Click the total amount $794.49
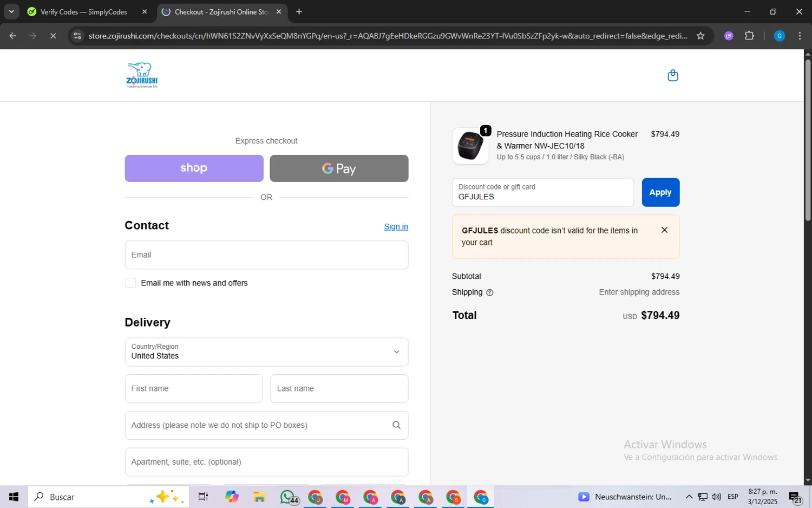The height and width of the screenshot is (508, 812). (660, 315)
